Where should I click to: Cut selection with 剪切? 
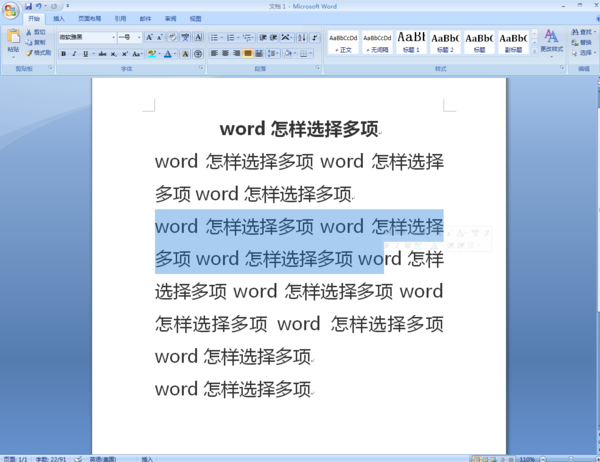(36, 32)
